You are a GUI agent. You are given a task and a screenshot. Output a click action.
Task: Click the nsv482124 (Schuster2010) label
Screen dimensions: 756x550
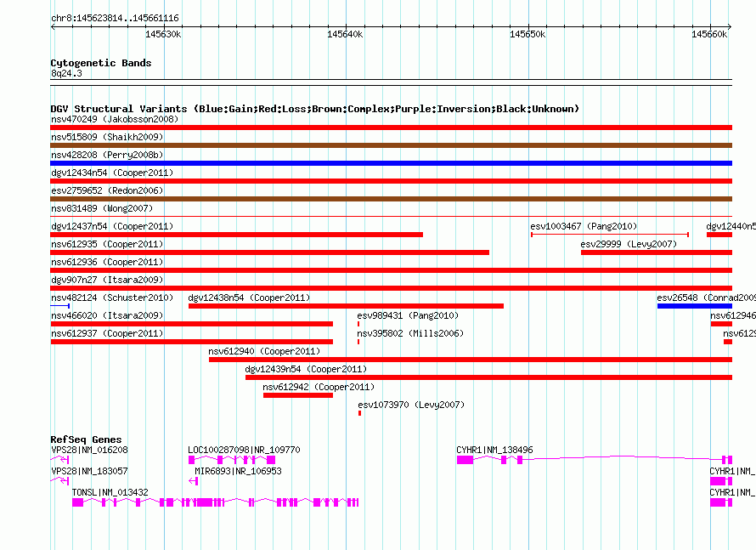tap(112, 298)
